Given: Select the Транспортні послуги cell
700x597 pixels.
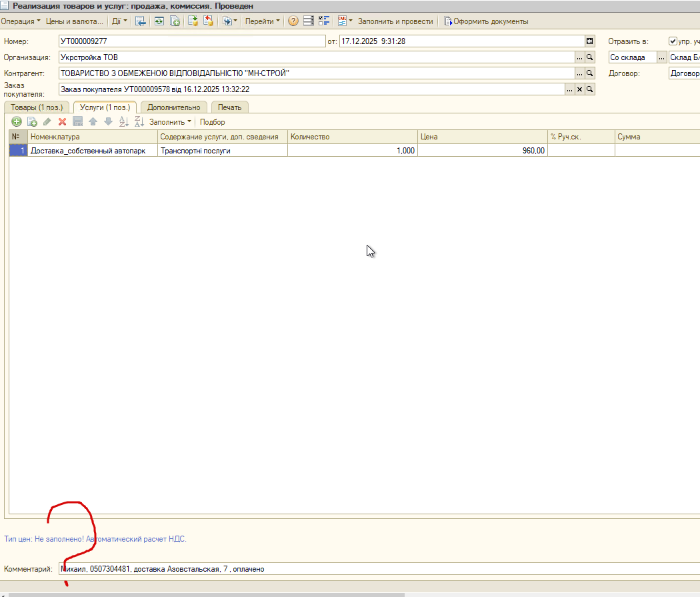Looking at the screenshot, I should point(222,151).
